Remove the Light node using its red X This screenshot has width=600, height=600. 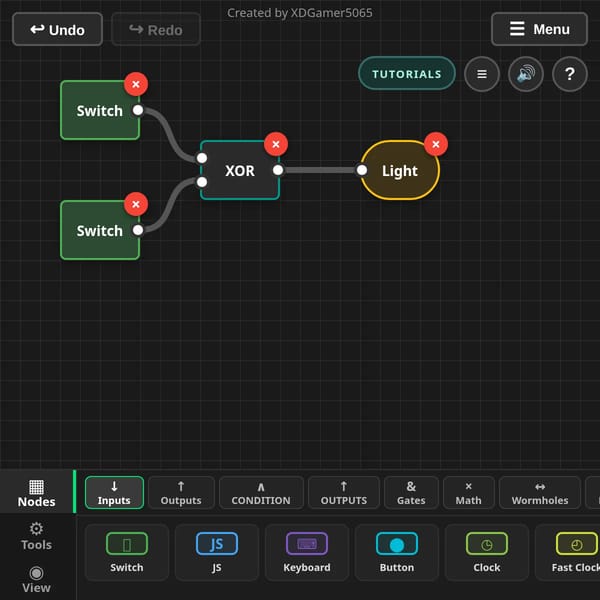point(436,144)
